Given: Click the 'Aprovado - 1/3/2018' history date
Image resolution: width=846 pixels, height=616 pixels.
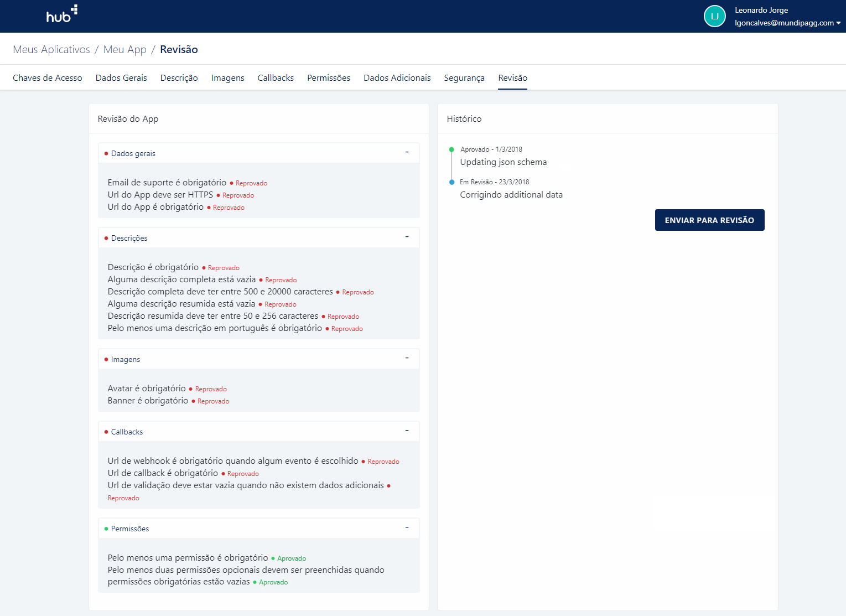Looking at the screenshot, I should [491, 149].
